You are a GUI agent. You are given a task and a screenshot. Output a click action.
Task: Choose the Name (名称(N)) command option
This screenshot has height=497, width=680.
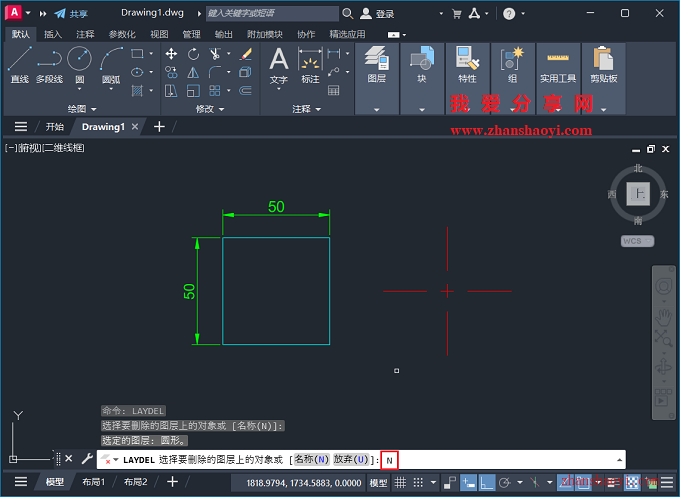click(311, 459)
